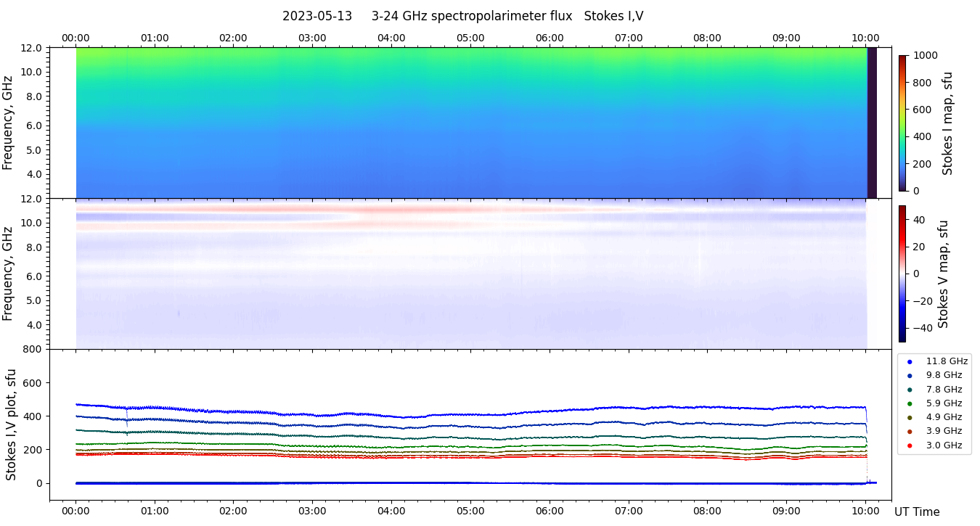Image resolution: width=980 pixels, height=526 pixels.
Task: Click the UT Time axis label
Action: (x=917, y=512)
